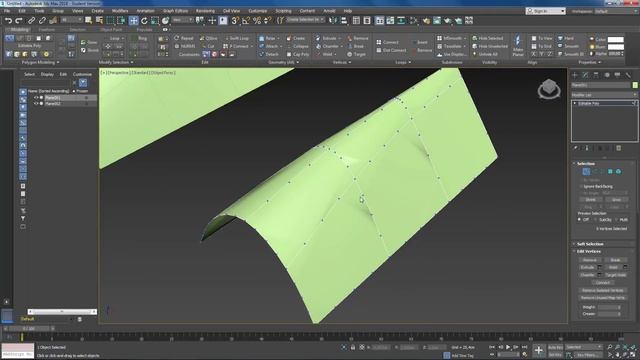
Task: Click the Plane001 object name field
Action: 601,85
